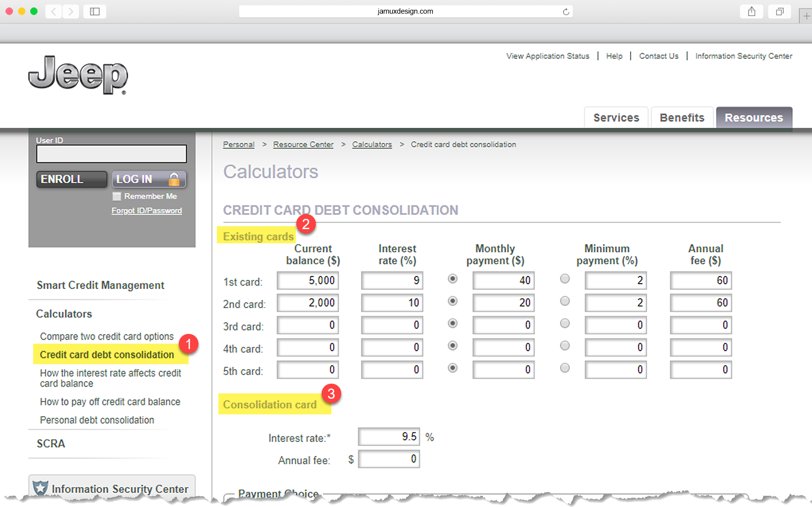812x507 pixels.
Task: Click the ENROLL button
Action: point(71,179)
